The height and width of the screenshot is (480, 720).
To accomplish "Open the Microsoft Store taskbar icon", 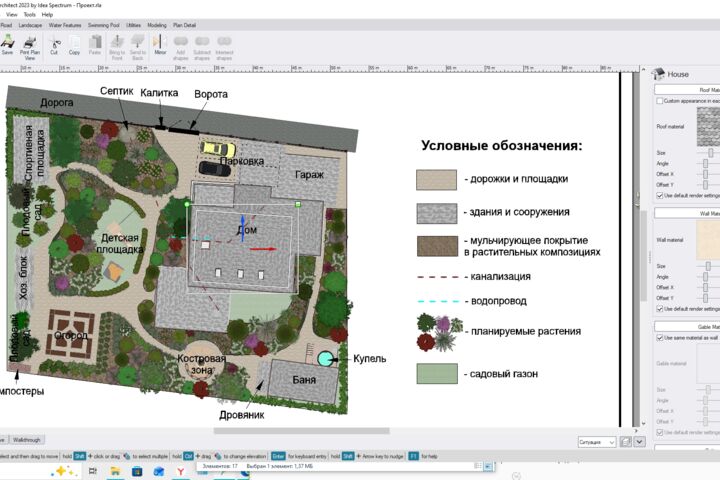I will [137, 471].
